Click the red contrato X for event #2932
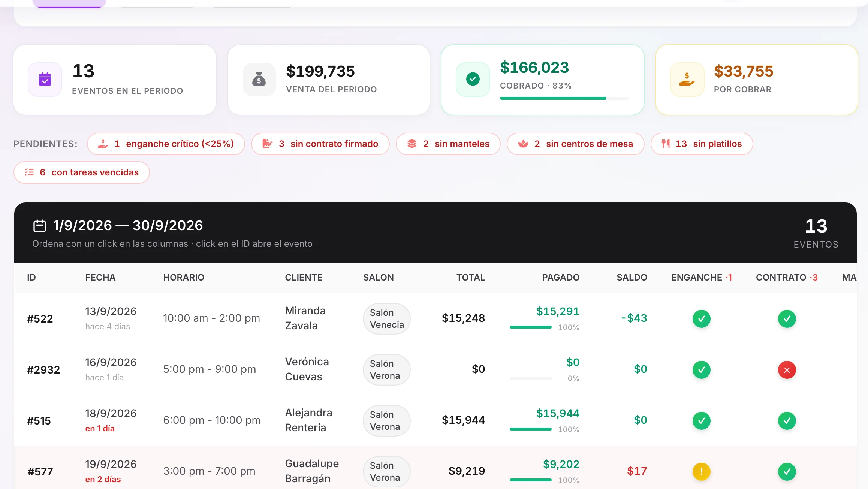 (787, 370)
